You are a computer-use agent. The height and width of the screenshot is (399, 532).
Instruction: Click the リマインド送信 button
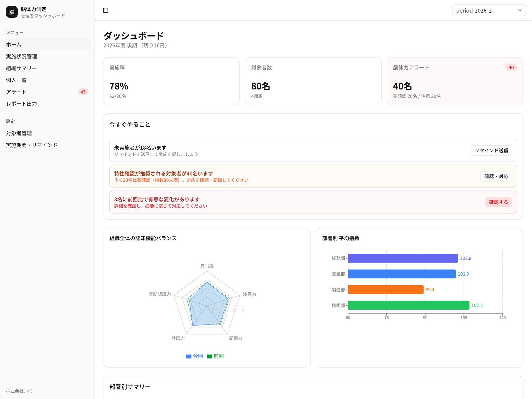pyautogui.click(x=491, y=150)
